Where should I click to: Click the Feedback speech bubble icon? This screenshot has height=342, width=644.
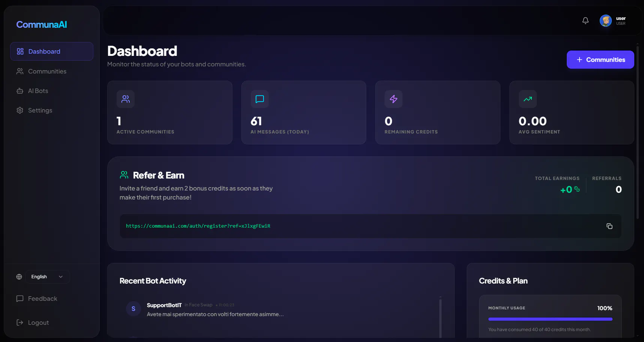(x=20, y=298)
